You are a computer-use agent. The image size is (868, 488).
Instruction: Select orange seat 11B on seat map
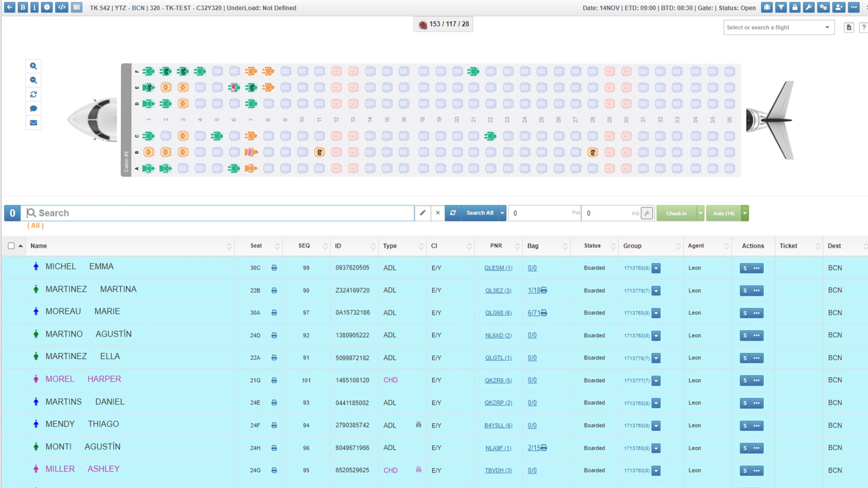coord(320,152)
